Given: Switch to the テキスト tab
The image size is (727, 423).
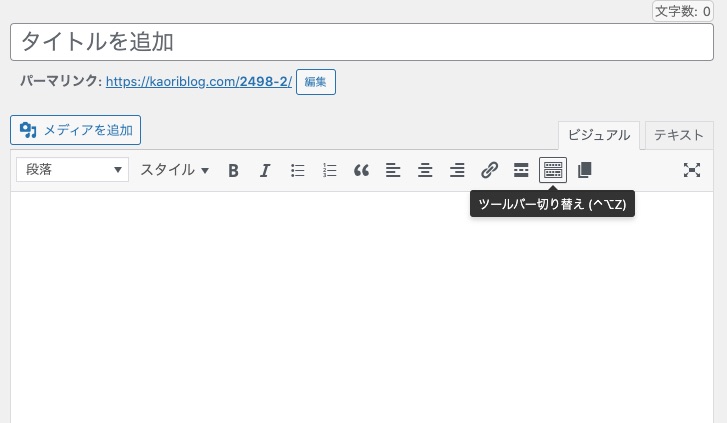Looking at the screenshot, I should click(x=679, y=135).
